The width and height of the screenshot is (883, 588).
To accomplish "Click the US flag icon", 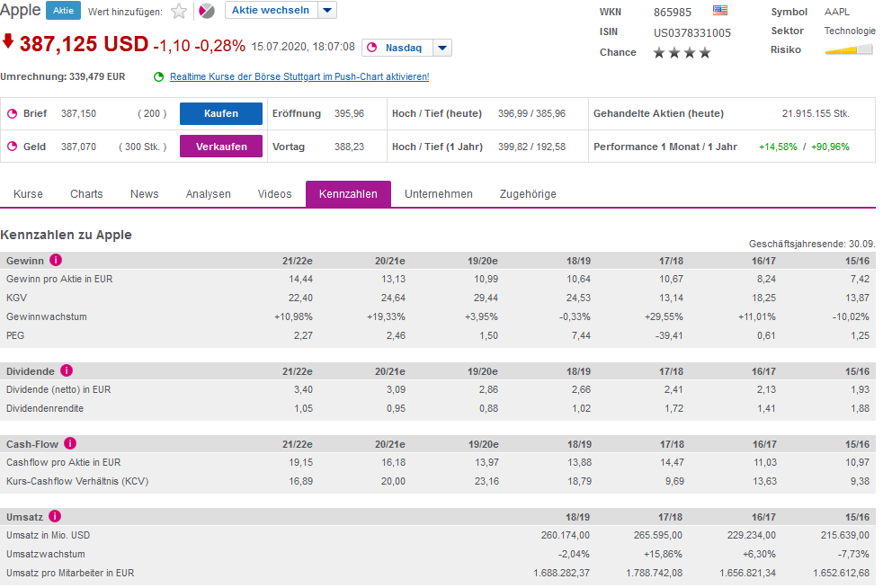I will (x=719, y=10).
